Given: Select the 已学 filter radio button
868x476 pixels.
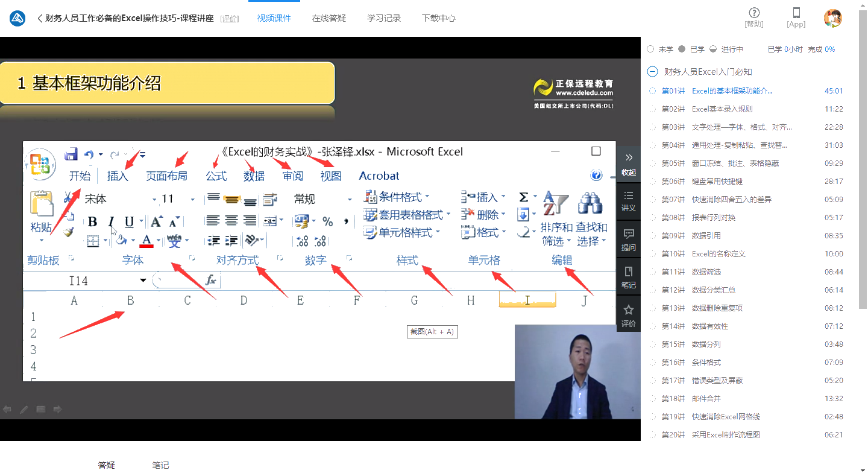Looking at the screenshot, I should pos(682,49).
